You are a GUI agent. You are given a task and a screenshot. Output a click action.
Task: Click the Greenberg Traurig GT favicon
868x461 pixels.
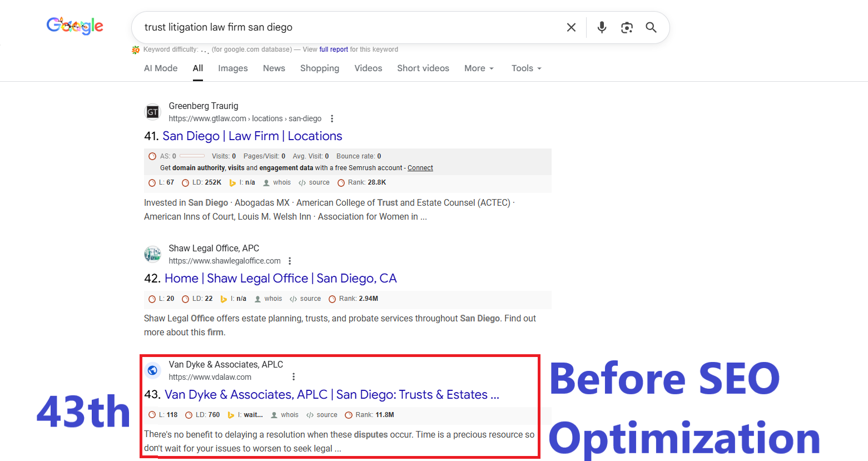(152, 112)
